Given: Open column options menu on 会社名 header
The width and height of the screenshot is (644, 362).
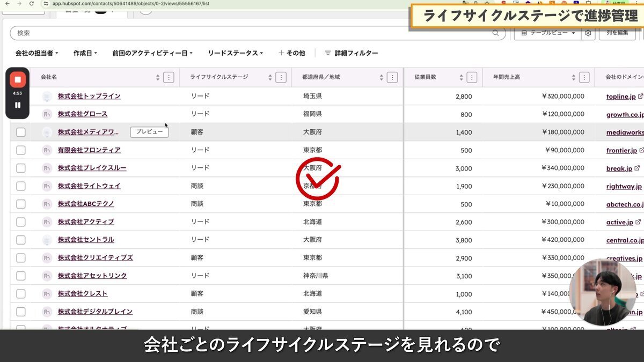Looking at the screenshot, I should tap(169, 77).
